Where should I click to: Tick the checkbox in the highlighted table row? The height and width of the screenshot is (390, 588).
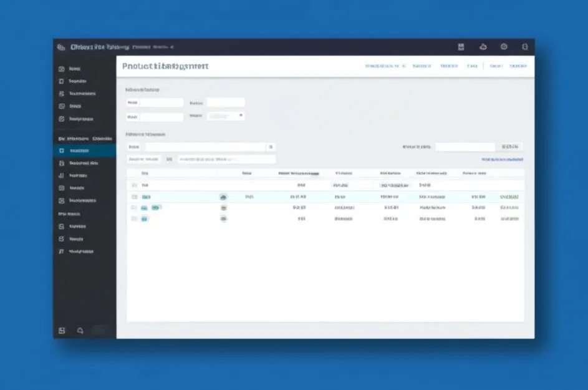134,197
